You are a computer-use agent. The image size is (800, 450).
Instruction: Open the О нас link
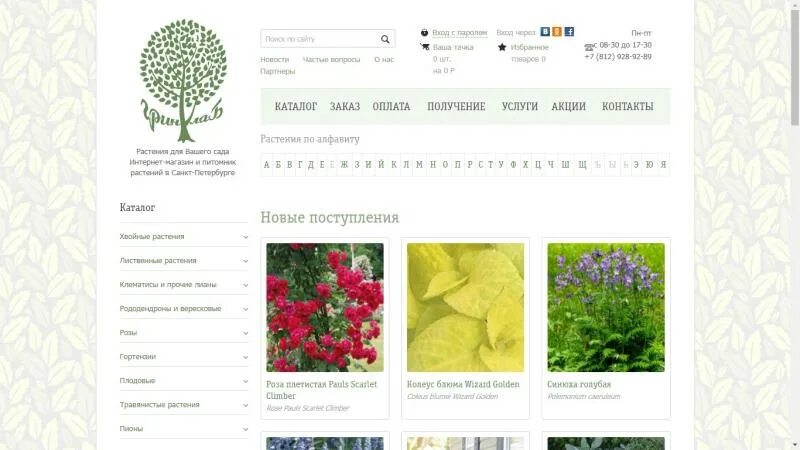384,60
